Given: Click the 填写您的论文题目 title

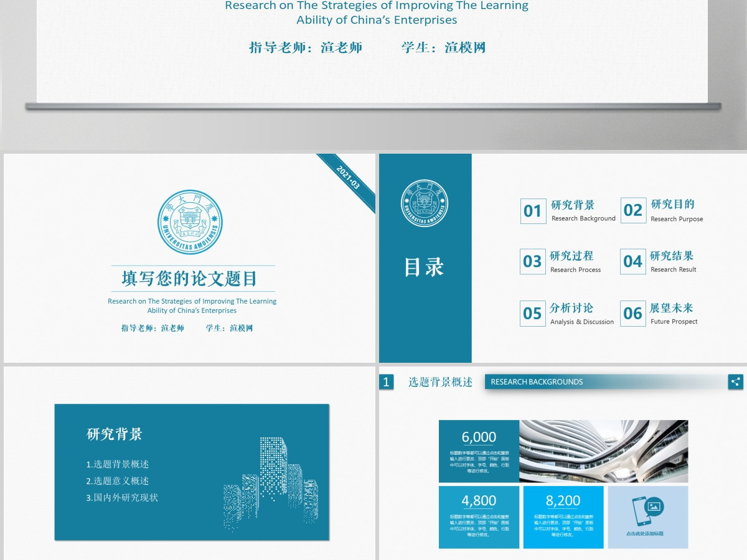Looking at the screenshot, I should pos(189,278).
